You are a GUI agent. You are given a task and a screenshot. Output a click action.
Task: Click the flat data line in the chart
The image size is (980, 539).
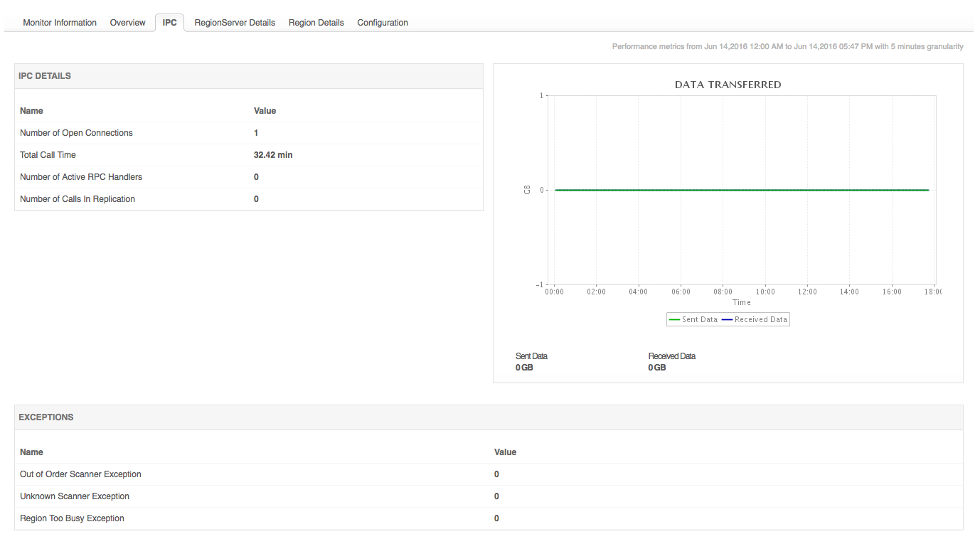pos(742,190)
